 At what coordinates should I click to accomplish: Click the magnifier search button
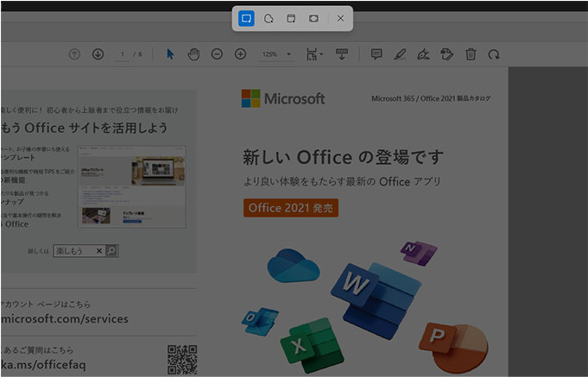(x=111, y=251)
